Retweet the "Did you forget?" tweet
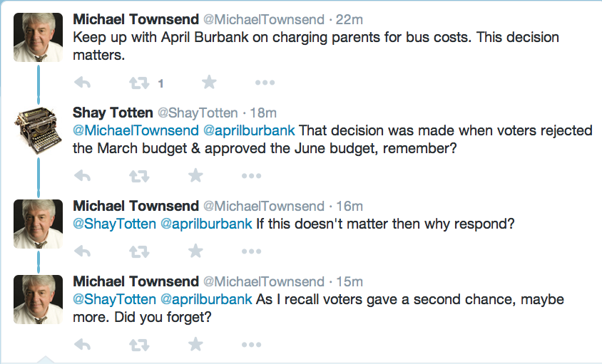Viewport: 602px width, 364px height. click(x=139, y=345)
